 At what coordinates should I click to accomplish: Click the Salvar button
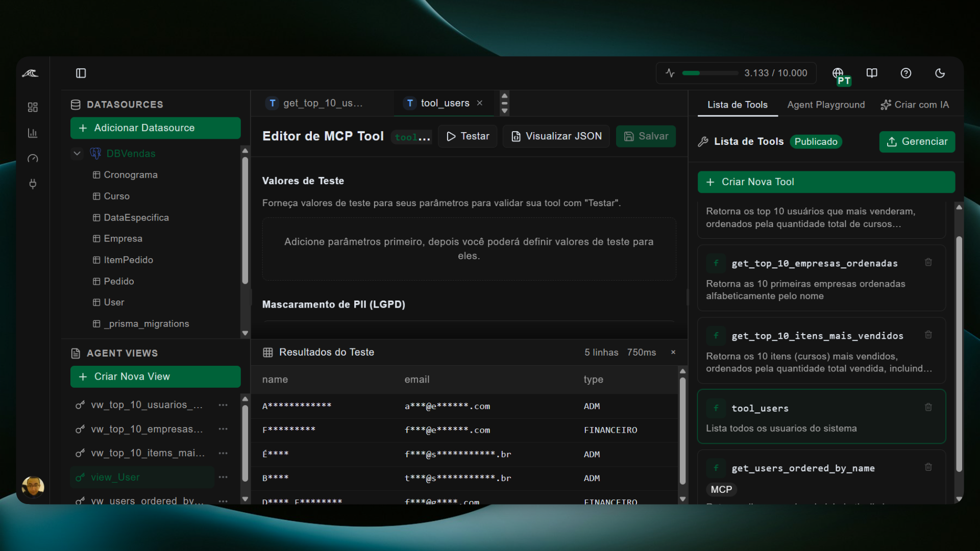tap(646, 136)
